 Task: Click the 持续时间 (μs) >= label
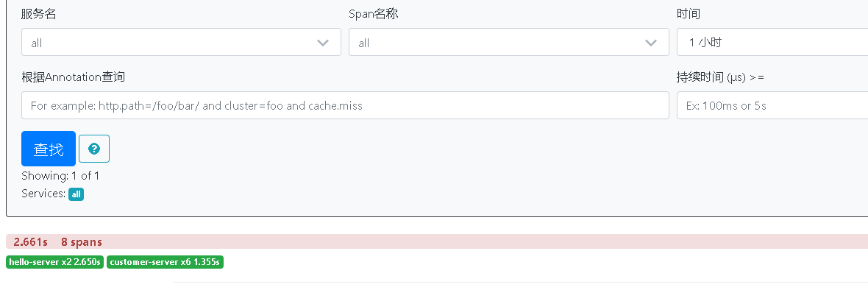(721, 77)
